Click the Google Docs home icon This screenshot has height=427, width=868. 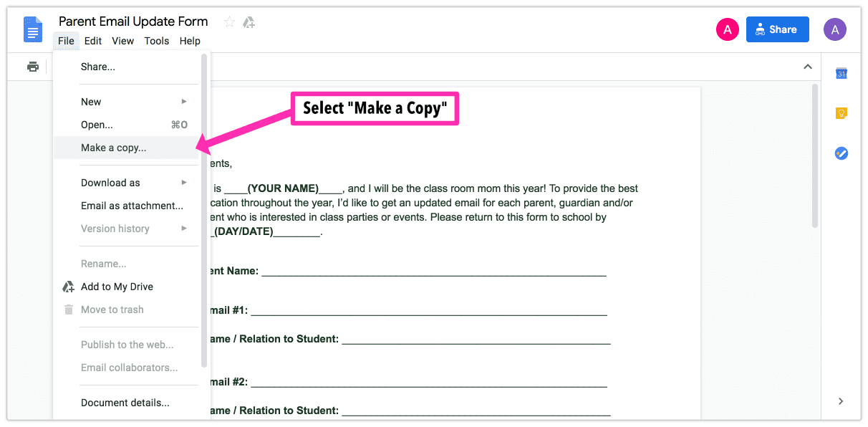(33, 31)
